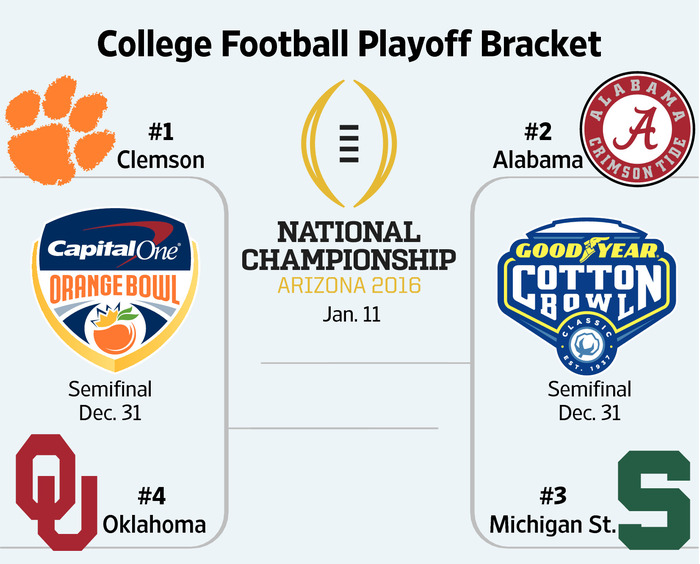Click the Capital One Orange Bowl logo
Image resolution: width=700 pixels, height=564 pixels.
[x=115, y=290]
